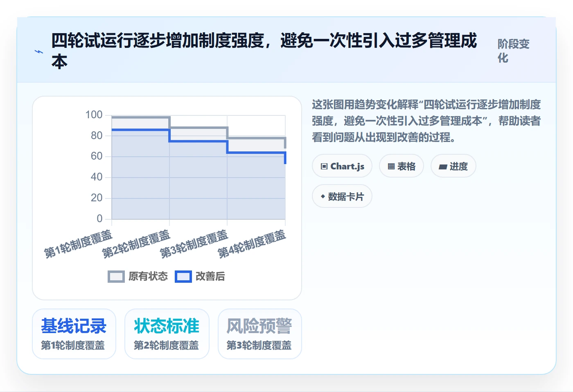Image resolution: width=573 pixels, height=392 pixels.
Task: Click the grid icon in the 表格 tag
Action: [x=391, y=167]
